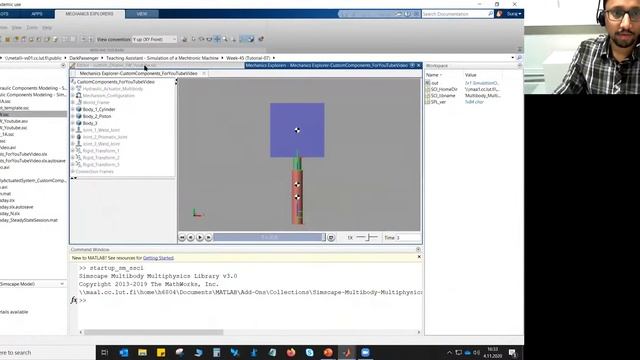Image resolution: width=640 pixels, height=360 pixels.
Task: Open the APPS ribbon tab
Action: (37, 14)
